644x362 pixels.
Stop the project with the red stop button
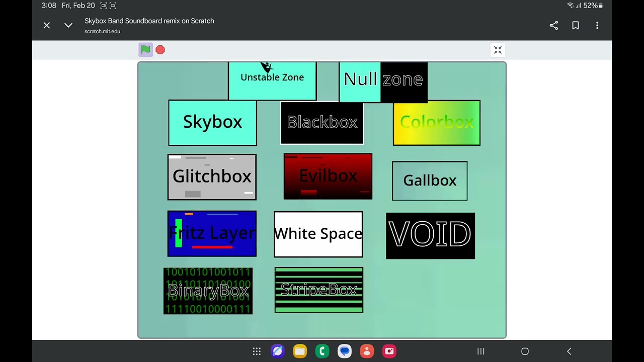(160, 50)
